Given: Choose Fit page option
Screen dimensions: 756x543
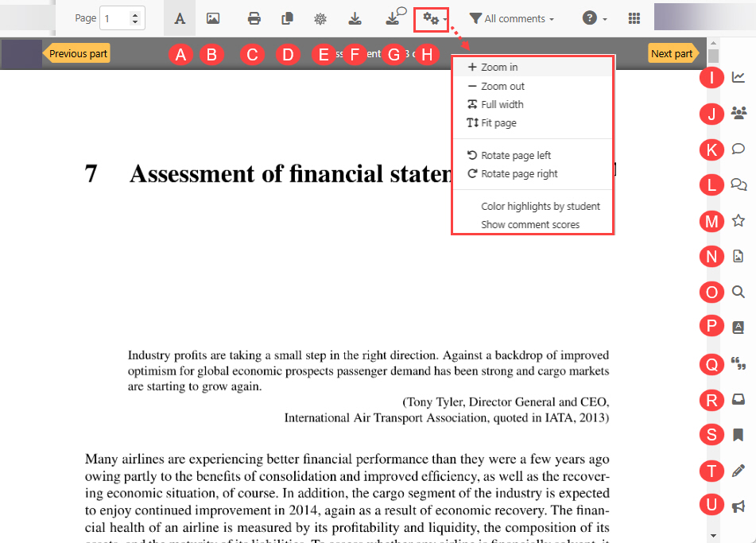Looking at the screenshot, I should tap(533, 122).
